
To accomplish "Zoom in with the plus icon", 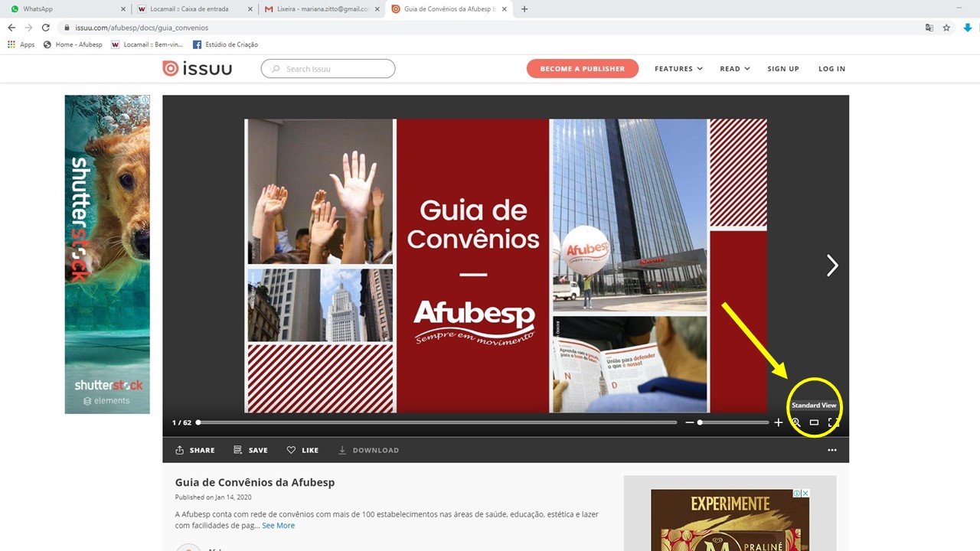I will coord(779,422).
